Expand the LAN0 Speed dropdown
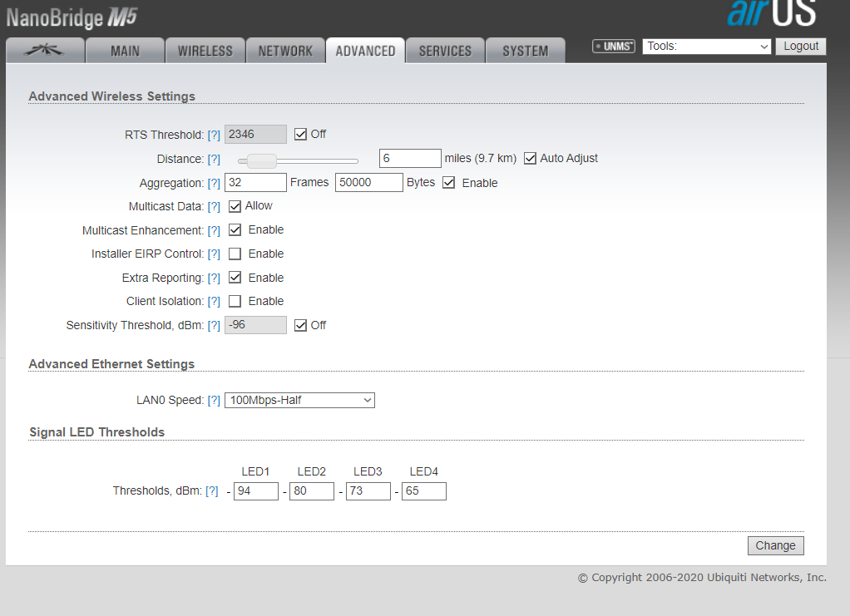This screenshot has width=850, height=616. tap(299, 401)
